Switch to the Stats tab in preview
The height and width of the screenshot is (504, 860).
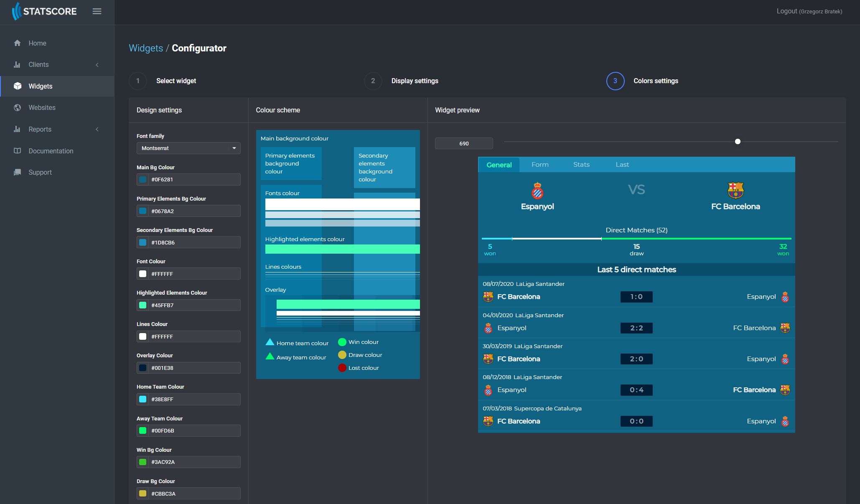581,165
